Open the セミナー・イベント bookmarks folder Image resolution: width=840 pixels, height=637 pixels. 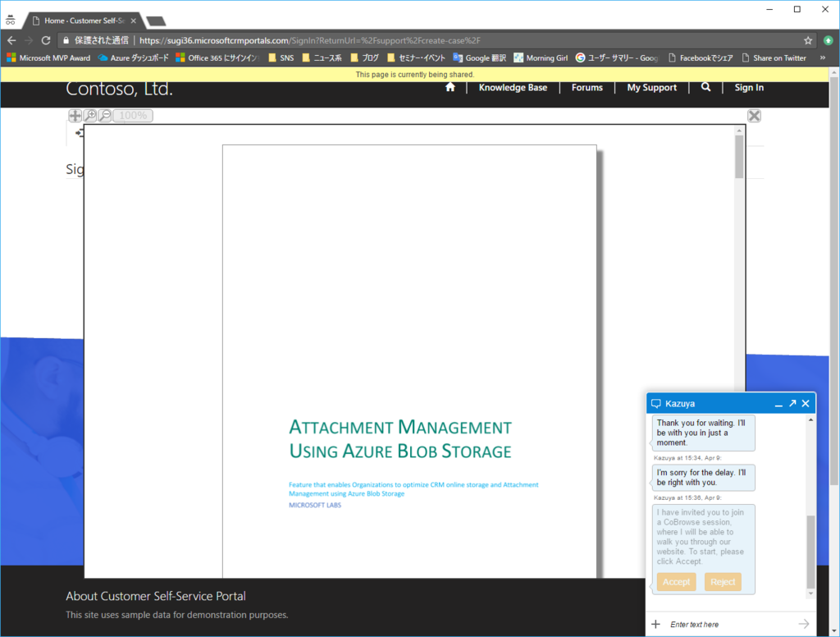[x=416, y=58]
